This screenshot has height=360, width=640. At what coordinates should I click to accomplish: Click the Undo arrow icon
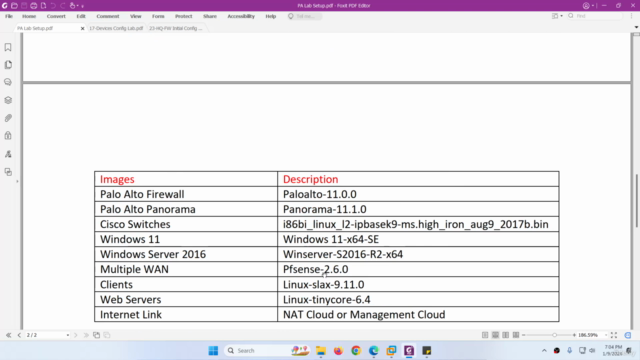tap(53, 6)
